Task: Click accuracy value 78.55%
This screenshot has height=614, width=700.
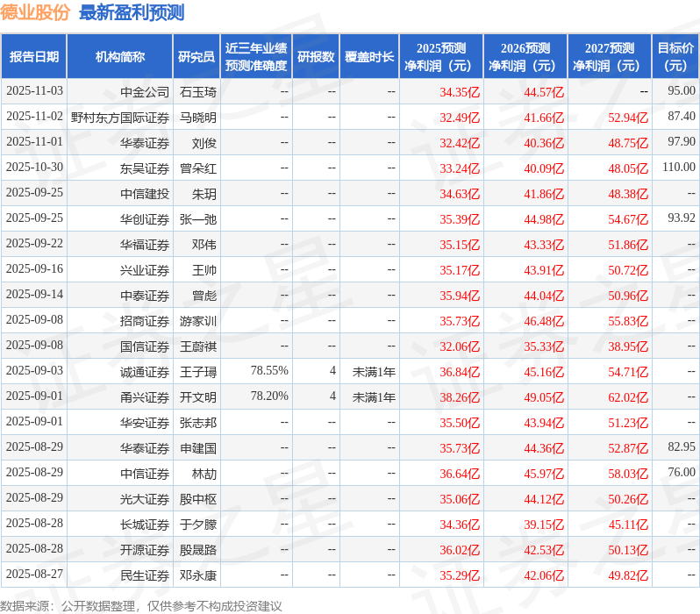Action: coord(269,371)
